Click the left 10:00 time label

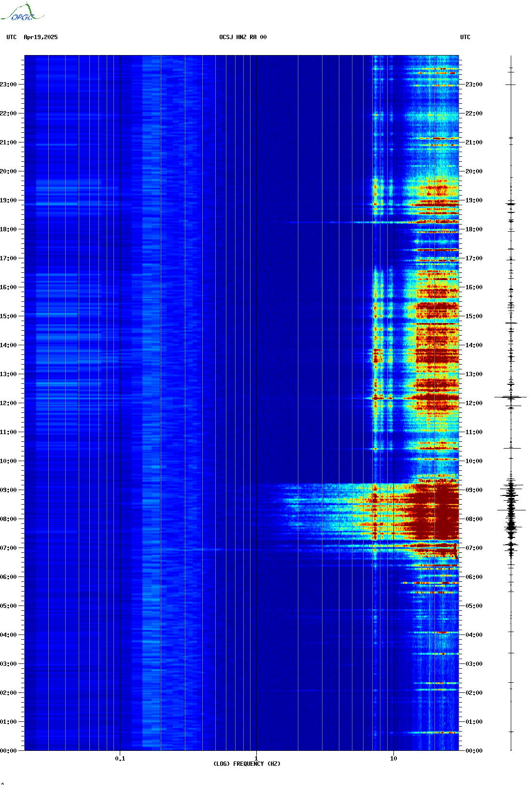(8, 461)
